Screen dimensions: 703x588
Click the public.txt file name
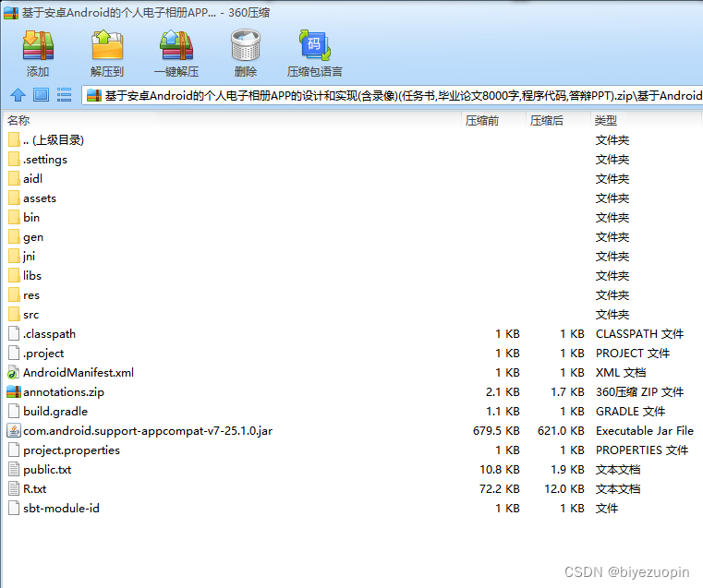coord(47,469)
